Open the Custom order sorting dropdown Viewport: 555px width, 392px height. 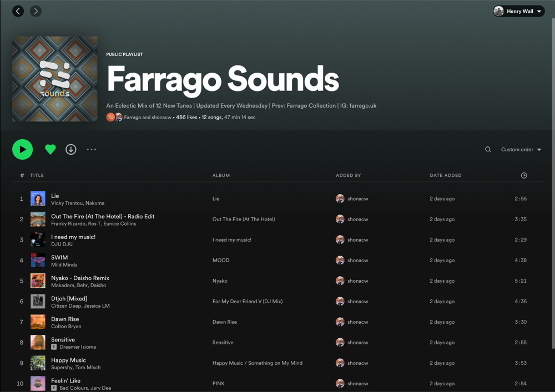517,149
